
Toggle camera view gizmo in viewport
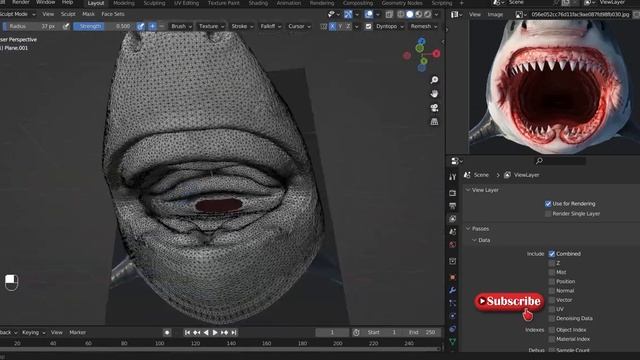pos(434,108)
